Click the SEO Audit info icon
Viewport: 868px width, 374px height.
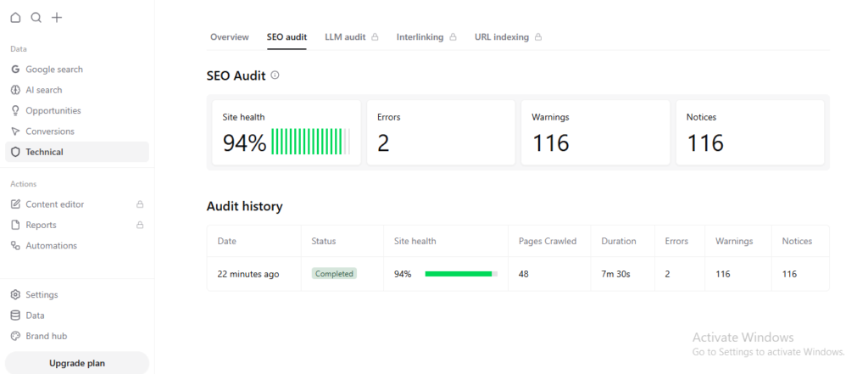click(x=275, y=75)
